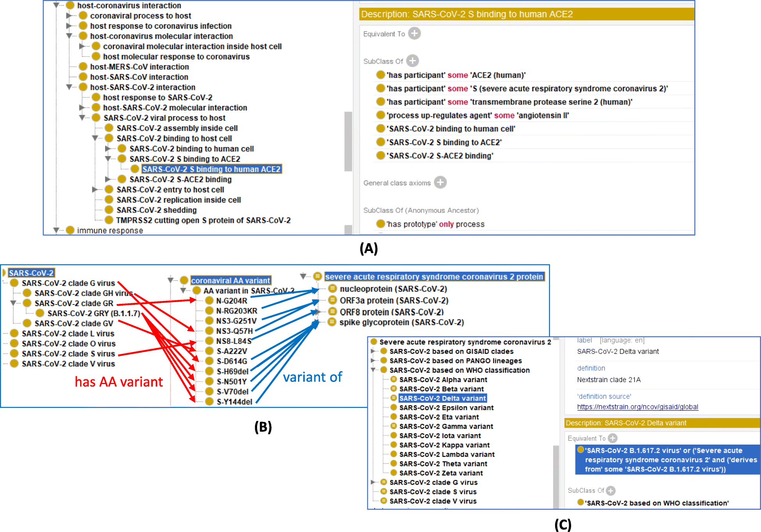Click the axiom 'process up-regulates agent' some 'angiotensin II'

pyautogui.click(x=478, y=116)
